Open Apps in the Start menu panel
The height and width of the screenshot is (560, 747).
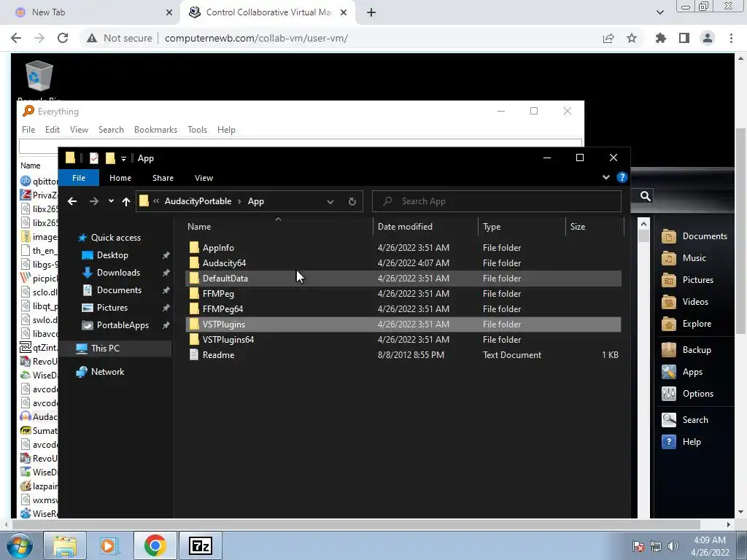(682, 372)
